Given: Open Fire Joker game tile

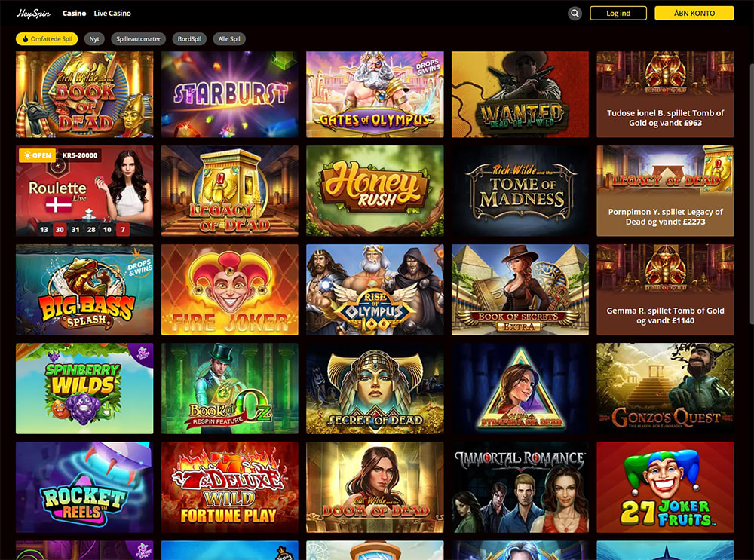Looking at the screenshot, I should click(x=230, y=289).
